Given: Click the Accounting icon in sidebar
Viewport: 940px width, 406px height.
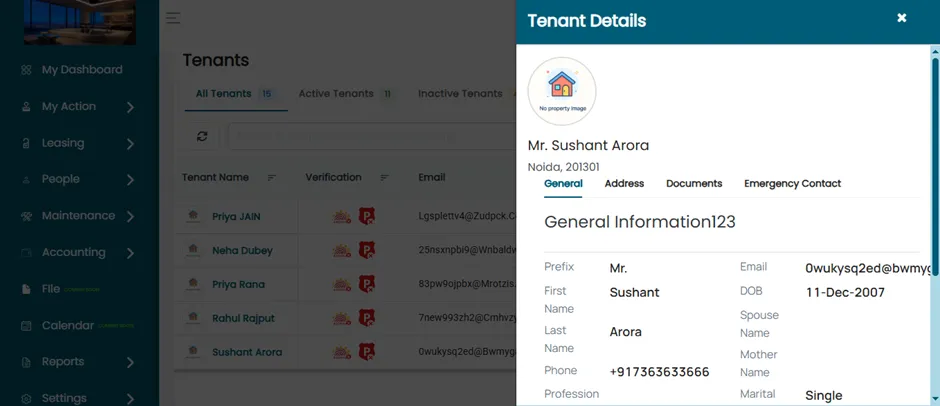Looking at the screenshot, I should (26, 253).
